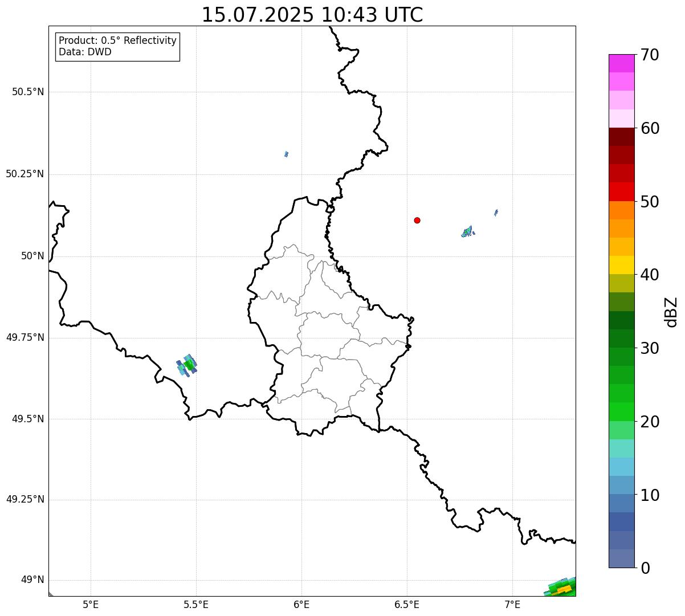This screenshot has width=685, height=616.
Task: Click the '5°E' longitude label
Action: 91,604
